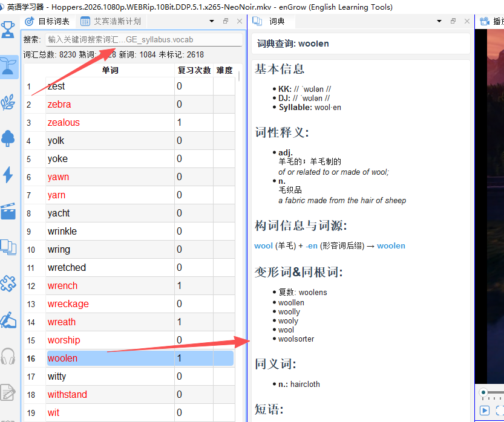Select the 播放 player panel tab
The height and width of the screenshot is (422, 504).
(491, 22)
